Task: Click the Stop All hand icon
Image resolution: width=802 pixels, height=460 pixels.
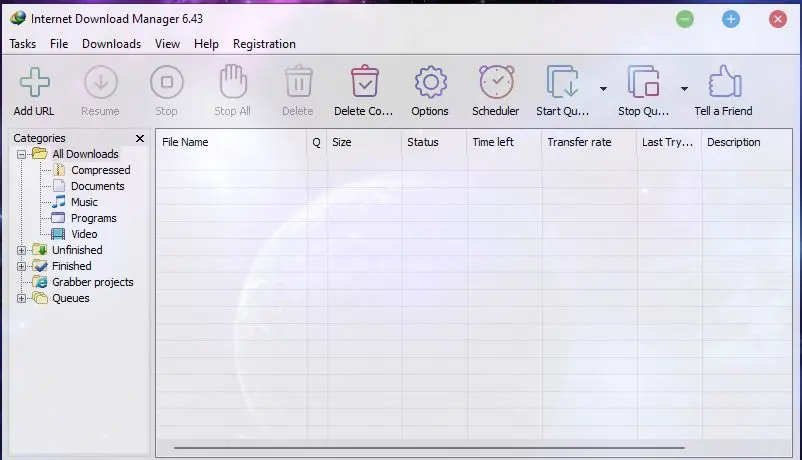Action: (x=233, y=81)
